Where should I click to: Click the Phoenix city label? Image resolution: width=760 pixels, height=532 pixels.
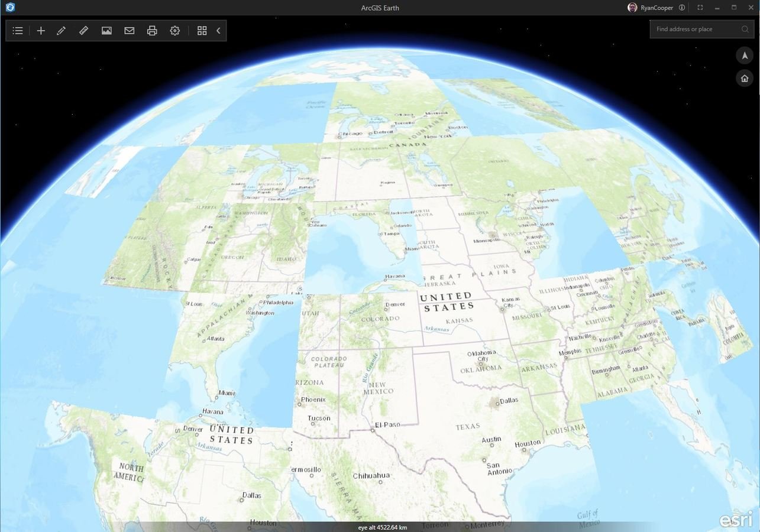[x=313, y=400]
